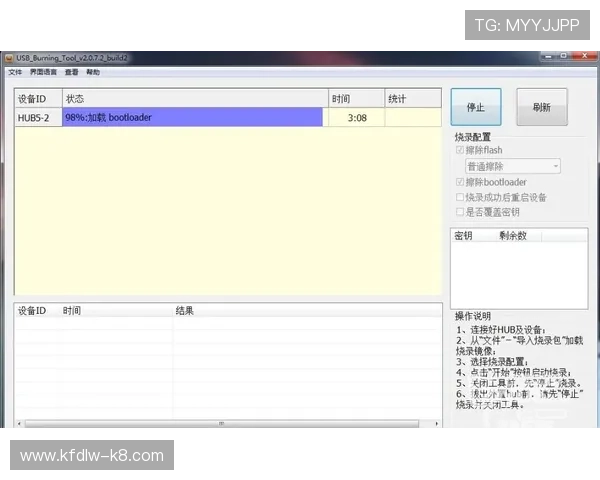Open the 界面语言 menu
Viewport: 600px width, 480px height.
pos(43,72)
